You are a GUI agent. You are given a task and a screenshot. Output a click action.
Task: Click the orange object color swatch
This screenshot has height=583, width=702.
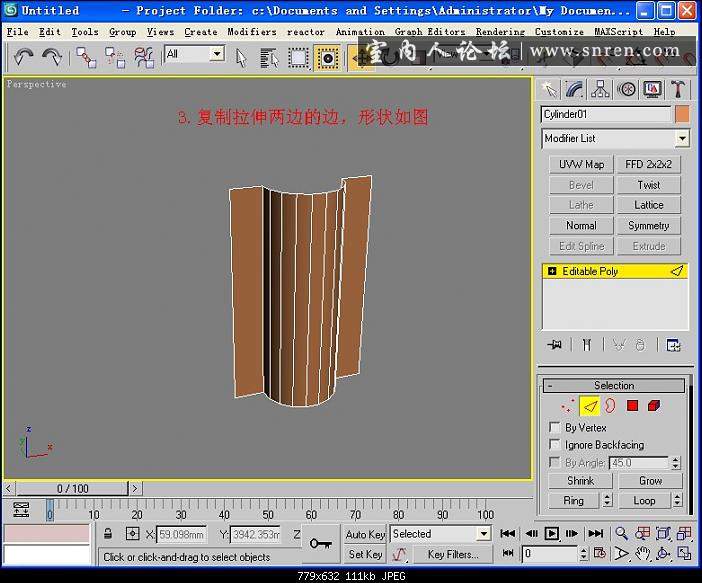682,115
